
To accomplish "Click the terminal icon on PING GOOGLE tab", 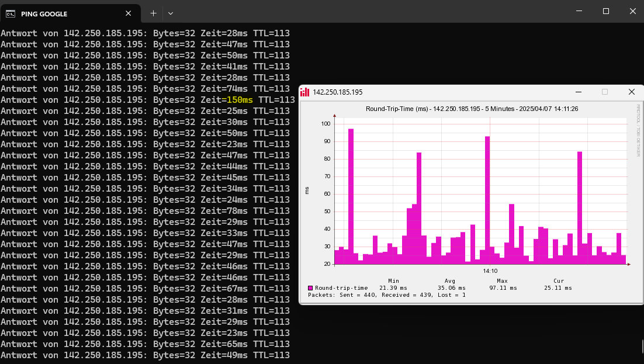I will click(11, 14).
